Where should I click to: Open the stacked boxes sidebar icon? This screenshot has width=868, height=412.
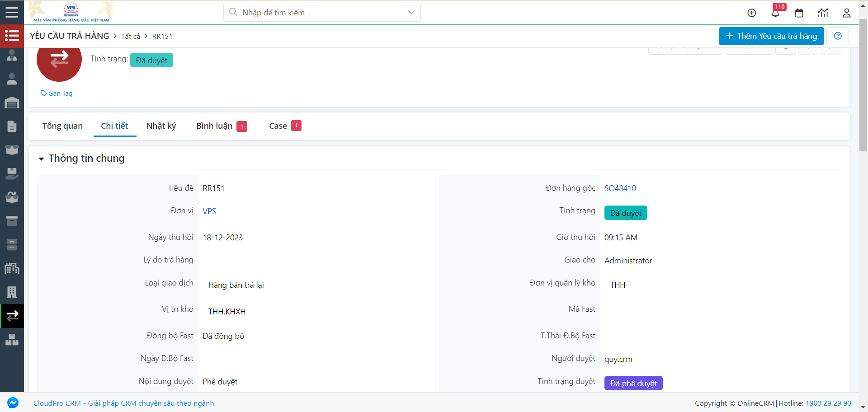12,339
